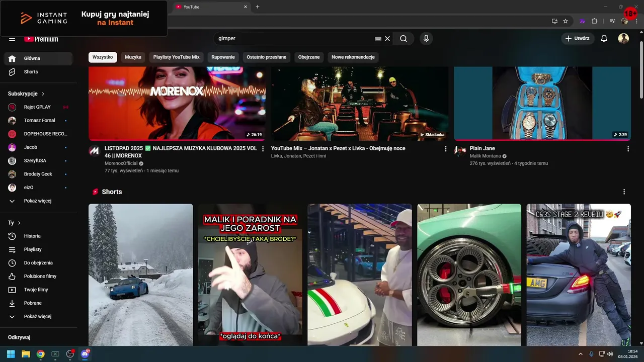The width and height of the screenshot is (644, 362).
Task: Click the MorenoxOfficial channel name
Action: (121, 163)
